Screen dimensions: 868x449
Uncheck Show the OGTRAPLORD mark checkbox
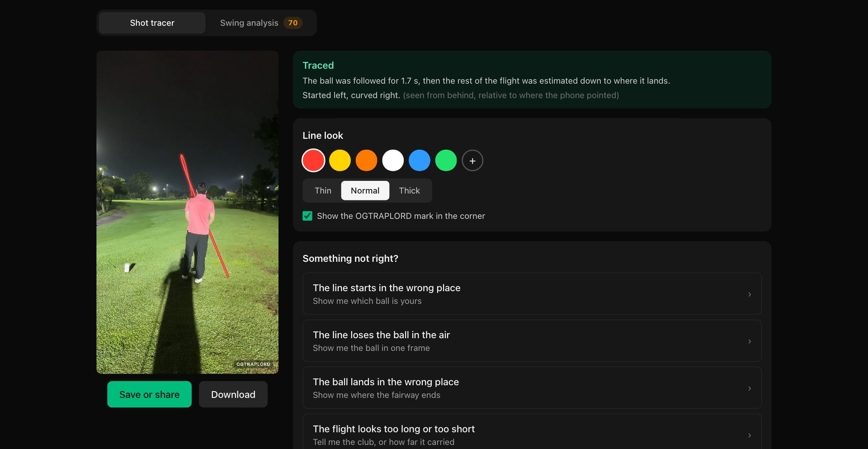tap(307, 216)
